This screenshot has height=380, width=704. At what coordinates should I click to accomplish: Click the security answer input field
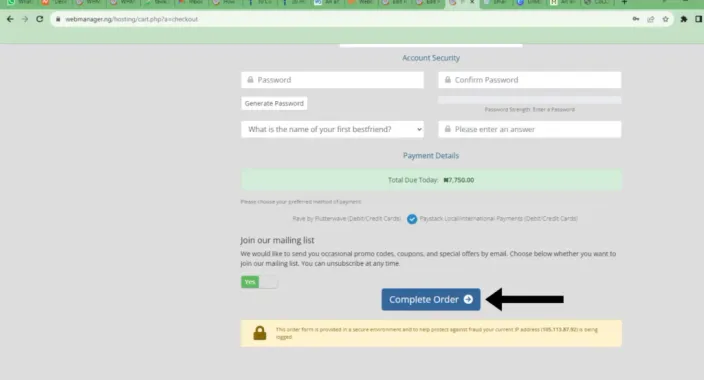[530, 129]
